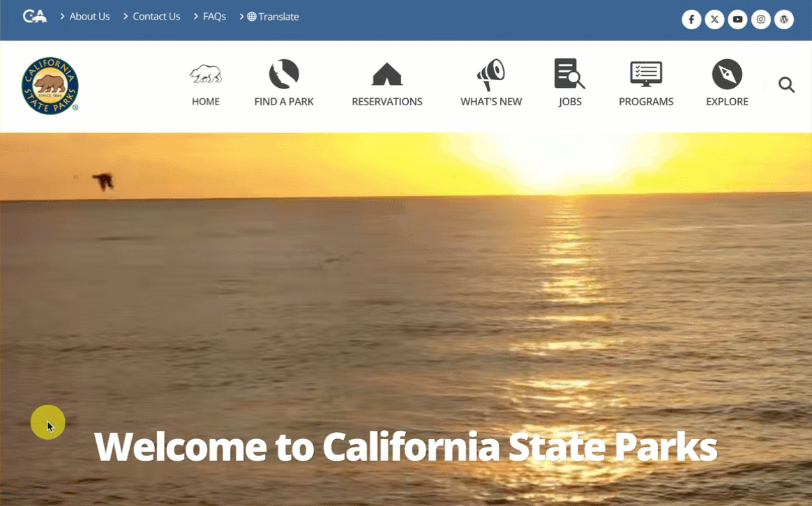812x506 pixels.
Task: Open site search with magnifying glass
Action: pyautogui.click(x=786, y=85)
